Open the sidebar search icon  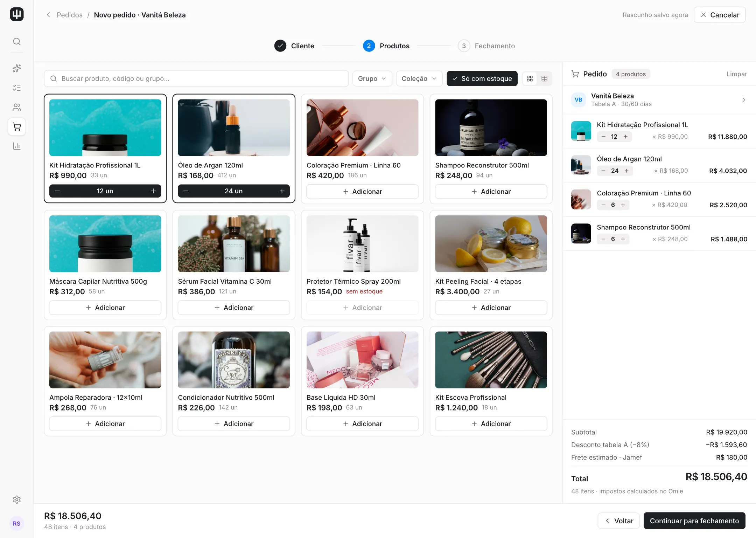click(16, 42)
